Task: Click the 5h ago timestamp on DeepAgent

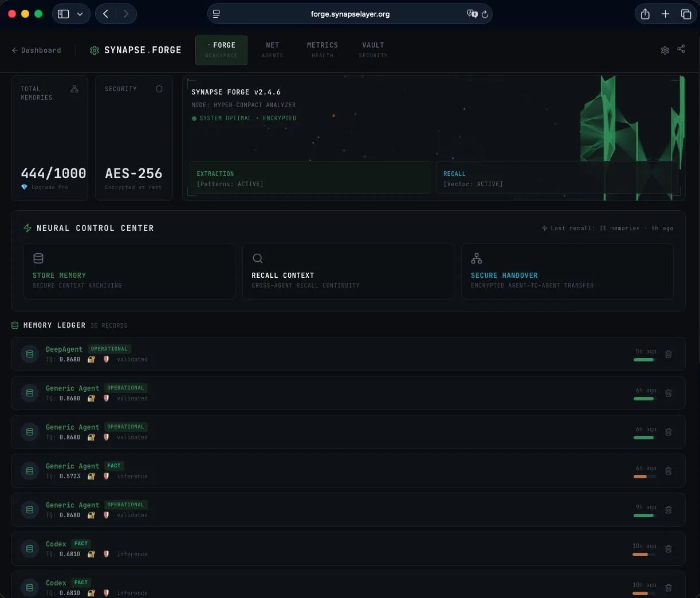Action: point(646,352)
